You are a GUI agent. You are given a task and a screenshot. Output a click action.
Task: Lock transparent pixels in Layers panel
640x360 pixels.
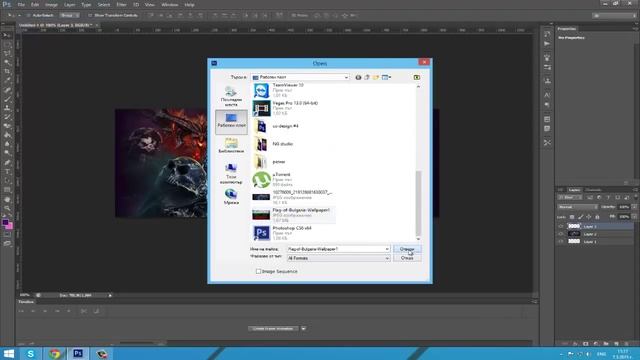pos(572,217)
